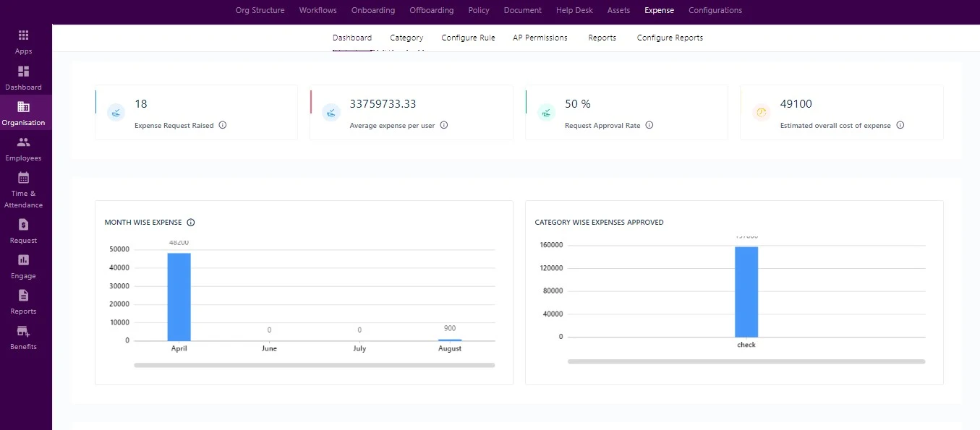Viewport: 980px width, 430px height.
Task: Switch to the Reports sub-tab
Action: point(602,38)
